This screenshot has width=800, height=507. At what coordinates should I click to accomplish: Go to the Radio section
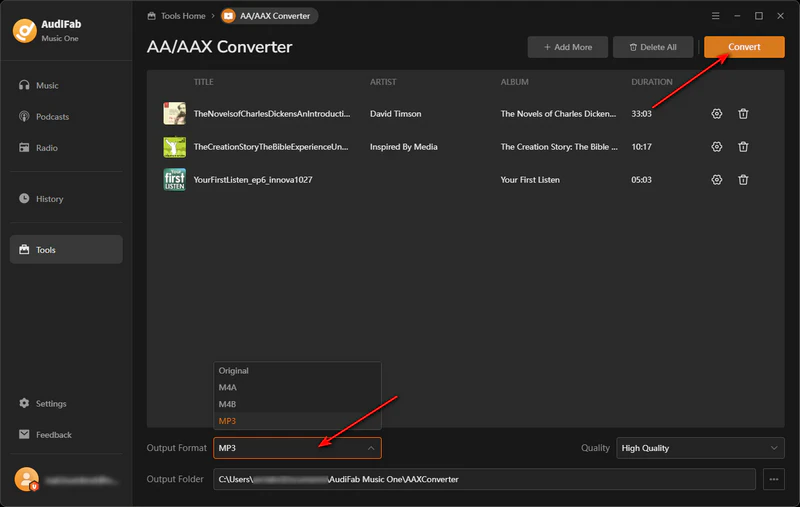click(66, 147)
